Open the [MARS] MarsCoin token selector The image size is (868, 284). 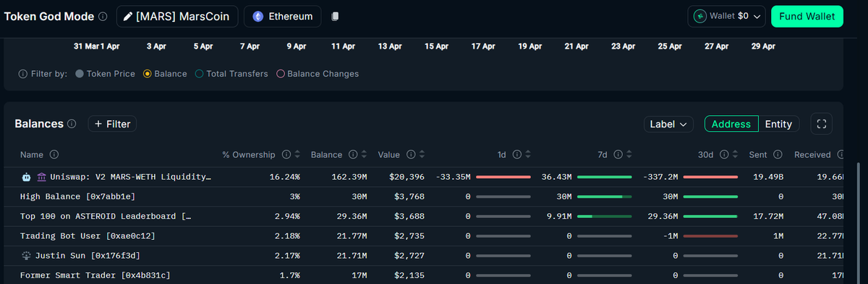pos(177,16)
